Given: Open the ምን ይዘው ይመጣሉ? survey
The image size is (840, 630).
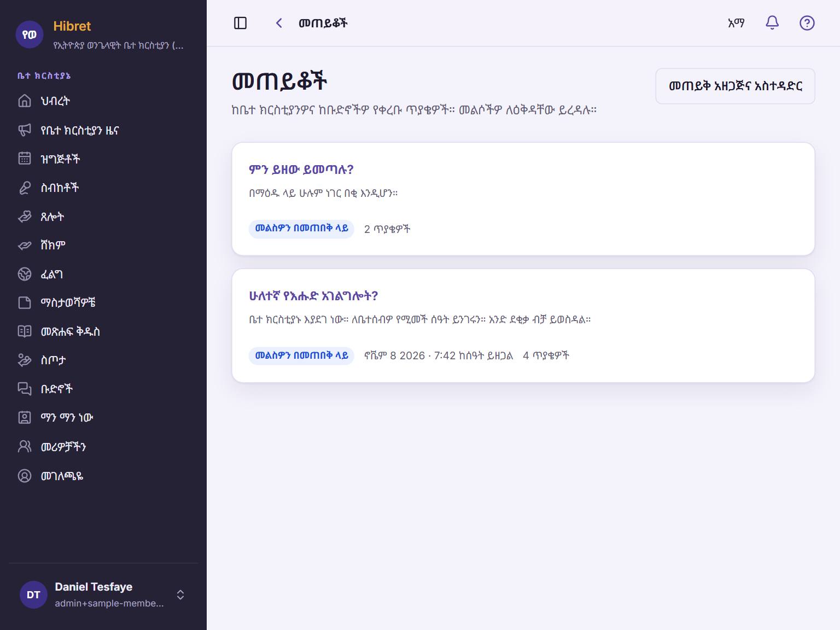Looking at the screenshot, I should (301, 170).
